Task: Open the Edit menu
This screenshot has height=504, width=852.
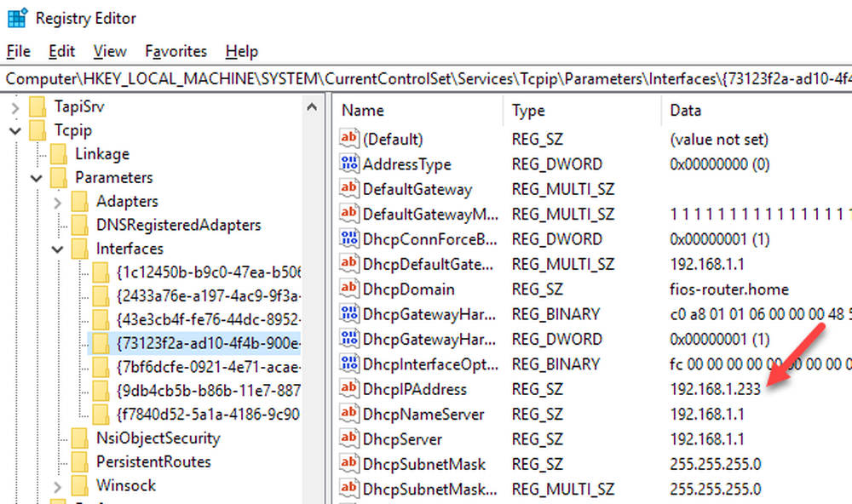Action: (61, 51)
